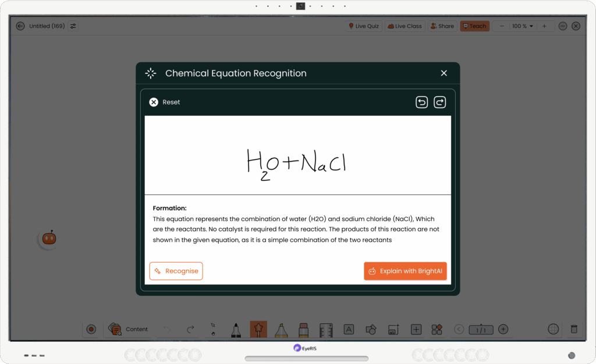Open the Content library
Image resolution: width=596 pixels, height=364 pixels.
pos(129,329)
